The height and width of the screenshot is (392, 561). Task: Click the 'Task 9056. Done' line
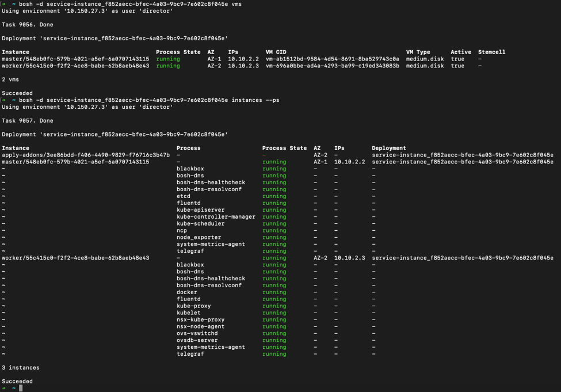28,25
